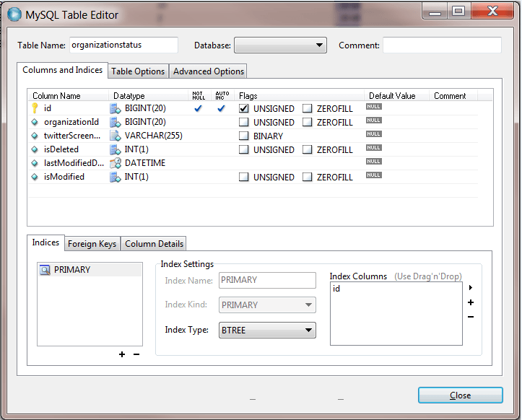Click VARCHAR(255) datatype text
This screenshot has width=522, height=420.
(x=154, y=136)
